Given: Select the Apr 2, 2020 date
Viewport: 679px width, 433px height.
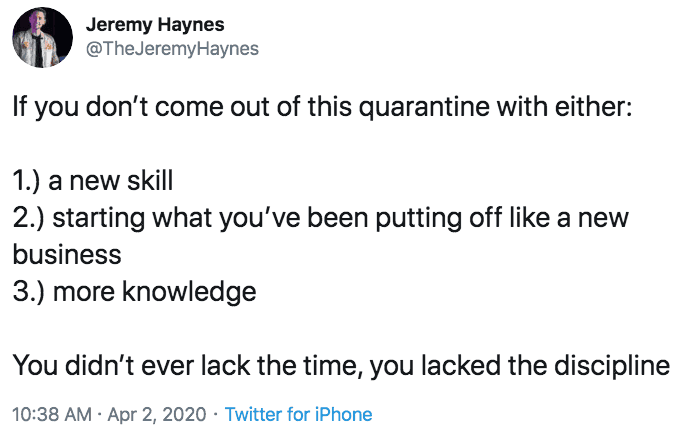Looking at the screenshot, I should (157, 415).
